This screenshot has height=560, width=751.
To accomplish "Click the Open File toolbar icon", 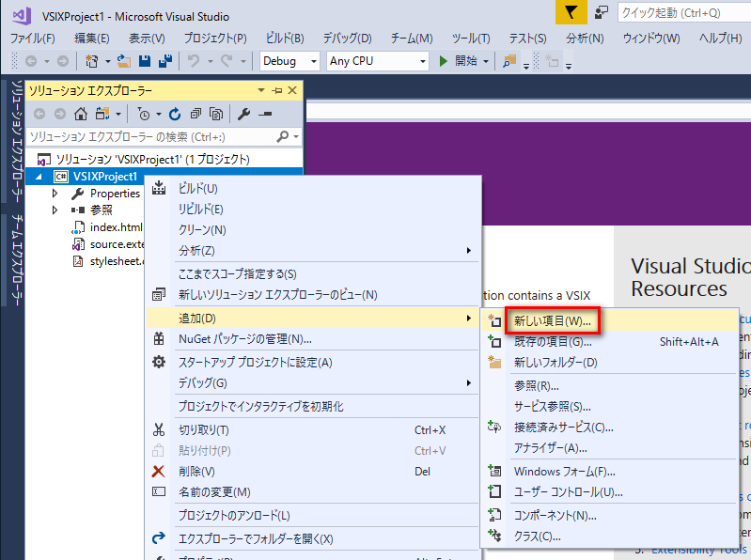I will (x=123, y=61).
